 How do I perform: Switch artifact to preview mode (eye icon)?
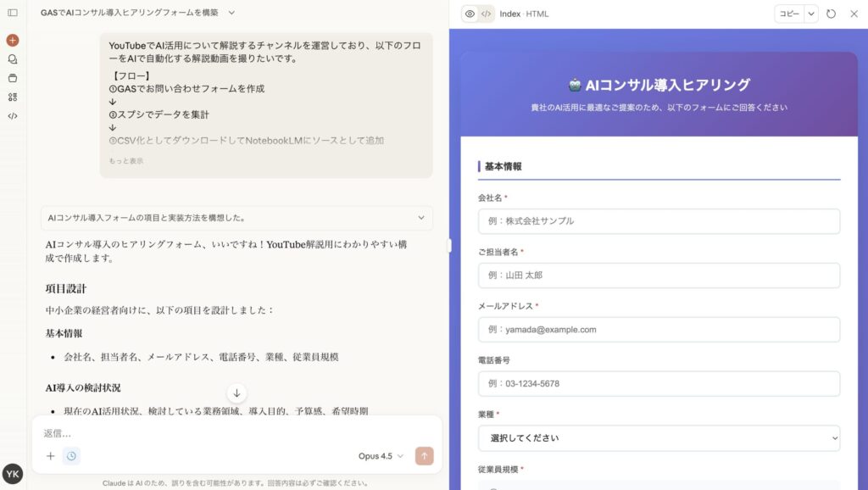point(470,14)
